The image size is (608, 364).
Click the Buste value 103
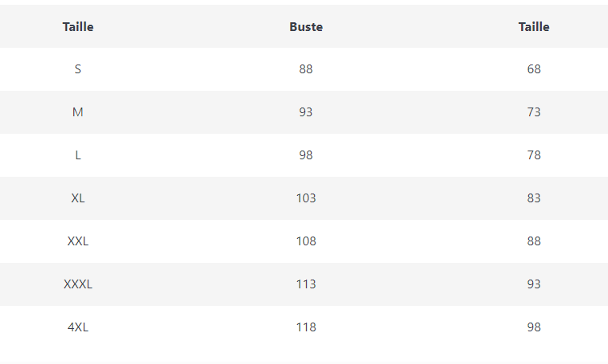click(306, 198)
